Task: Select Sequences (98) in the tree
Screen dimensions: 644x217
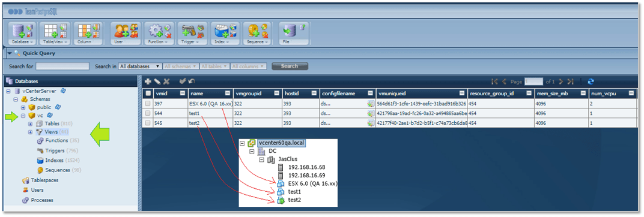Action: [x=64, y=170]
